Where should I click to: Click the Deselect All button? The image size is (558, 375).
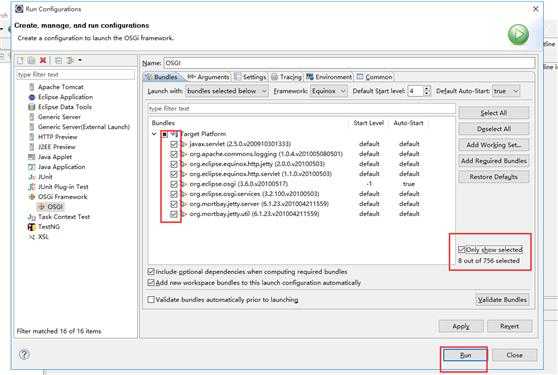(x=494, y=129)
